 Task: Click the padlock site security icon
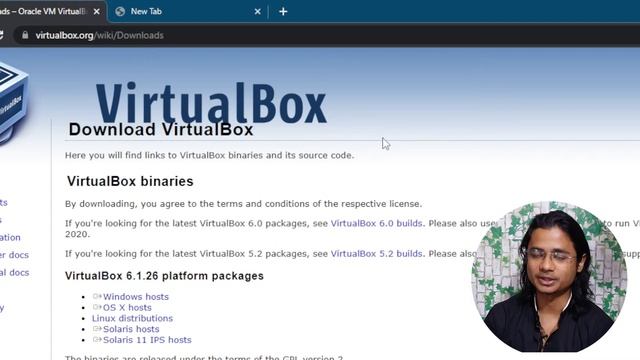click(x=25, y=35)
